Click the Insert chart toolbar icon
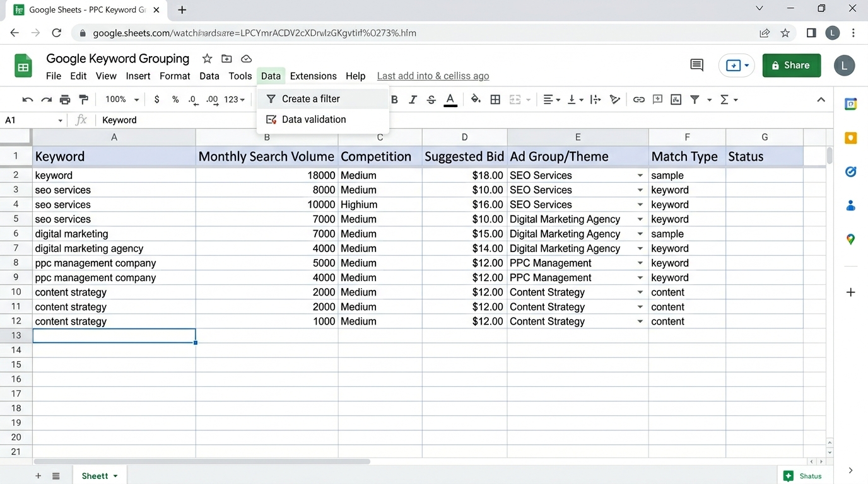Viewport: 868px width, 484px height. (676, 100)
